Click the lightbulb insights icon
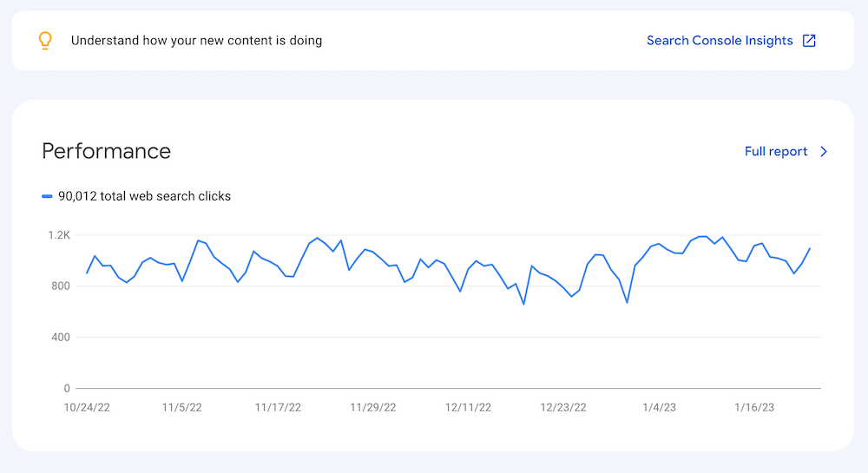This screenshot has height=473, width=868. coord(46,41)
